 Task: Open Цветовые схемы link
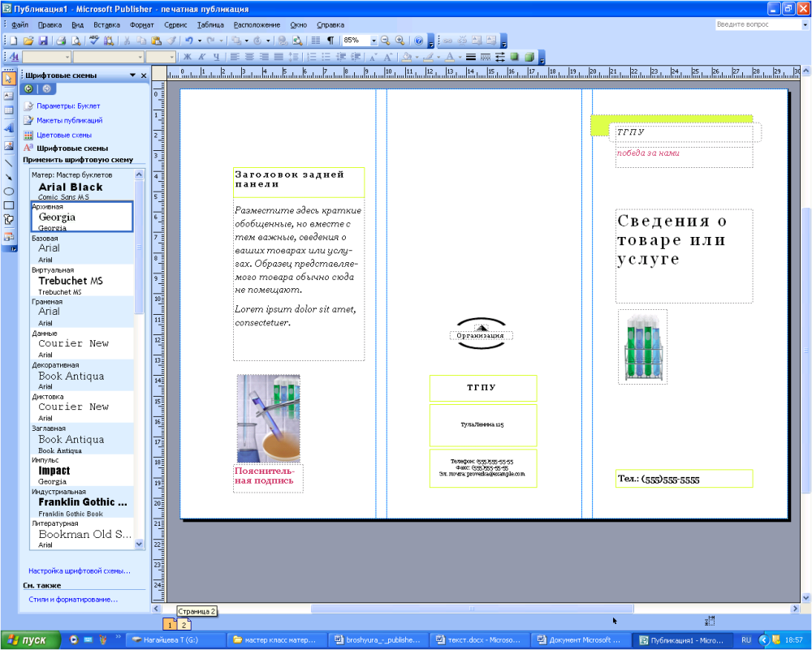[x=63, y=135]
